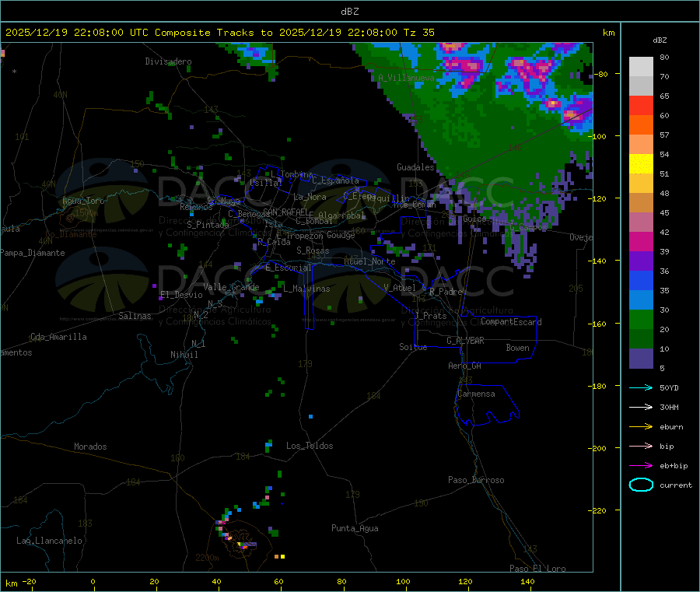This screenshot has width=700, height=592.
Task: Click the Paso_El_Loro map label
Action: point(537,569)
